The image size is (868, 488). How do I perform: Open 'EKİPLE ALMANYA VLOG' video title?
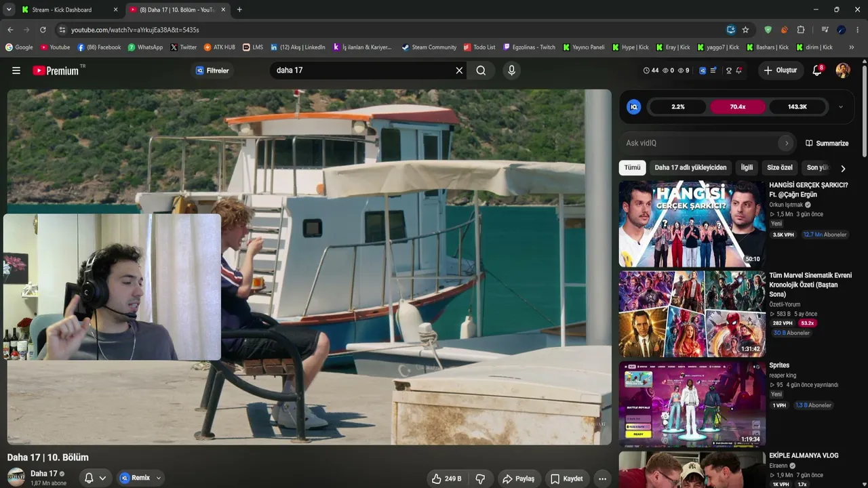point(804,455)
